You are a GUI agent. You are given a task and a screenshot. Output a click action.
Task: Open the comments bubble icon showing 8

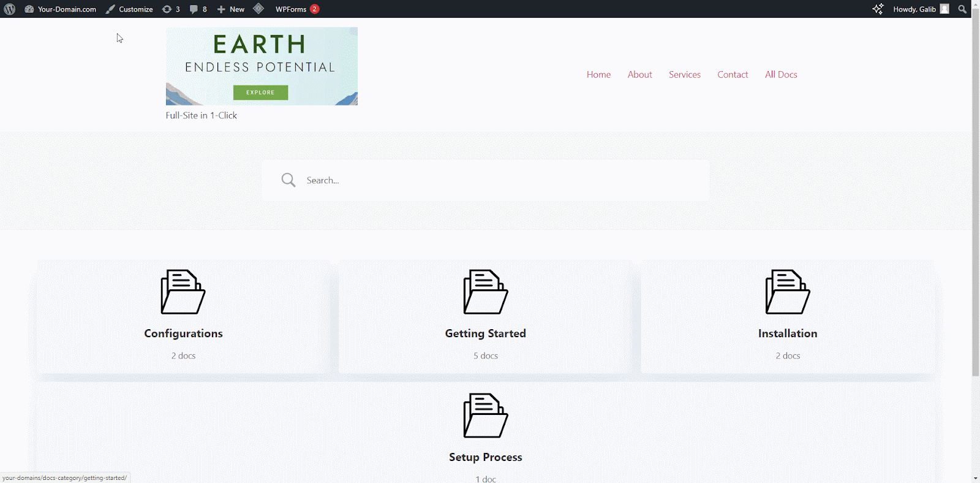[x=198, y=9]
